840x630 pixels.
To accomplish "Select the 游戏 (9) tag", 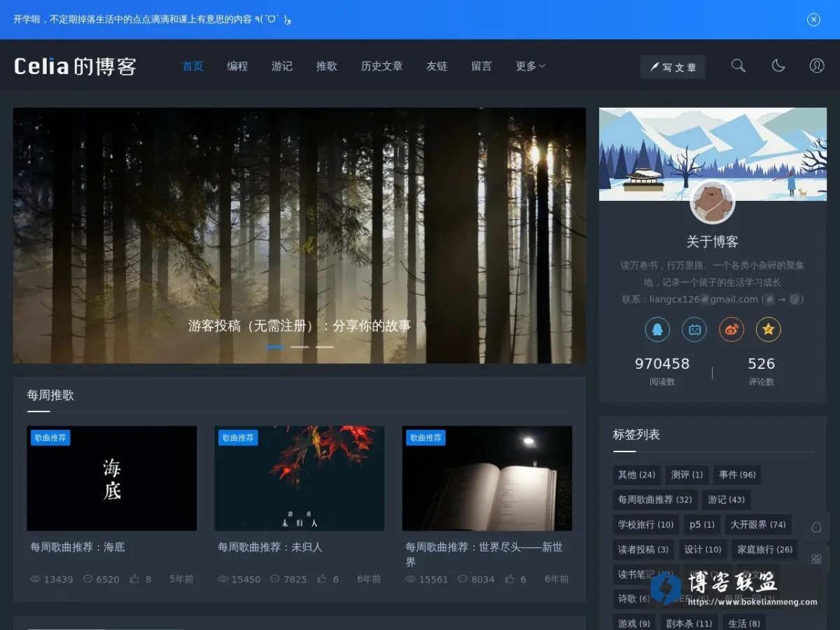I will coord(633,624).
